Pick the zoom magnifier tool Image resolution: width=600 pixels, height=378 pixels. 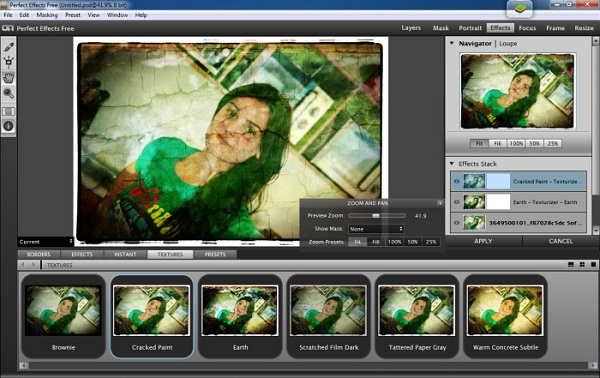pos(8,93)
